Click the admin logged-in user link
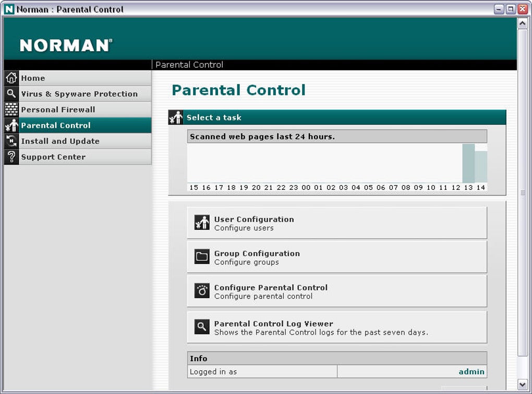This screenshot has height=394, width=532. pyautogui.click(x=471, y=372)
